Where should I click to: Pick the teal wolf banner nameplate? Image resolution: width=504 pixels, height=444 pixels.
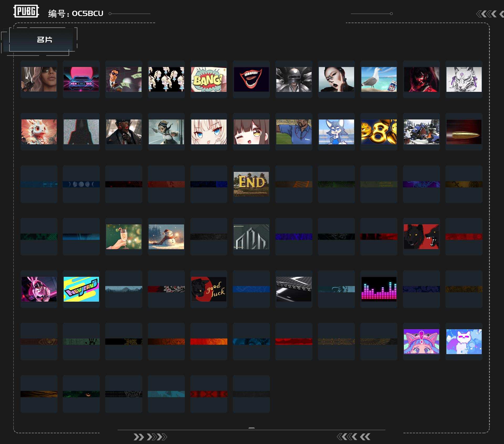point(336,289)
